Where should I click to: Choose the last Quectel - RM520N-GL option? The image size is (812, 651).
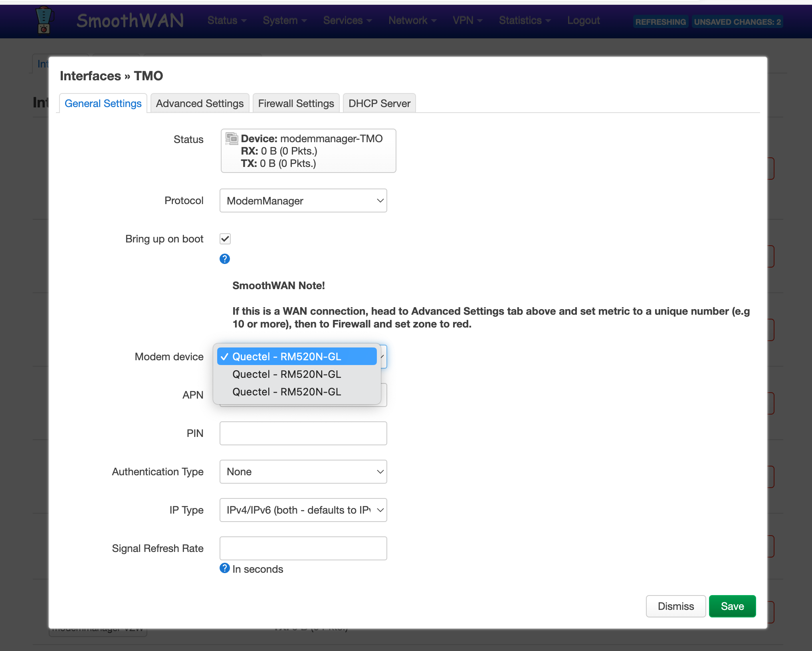tap(297, 392)
